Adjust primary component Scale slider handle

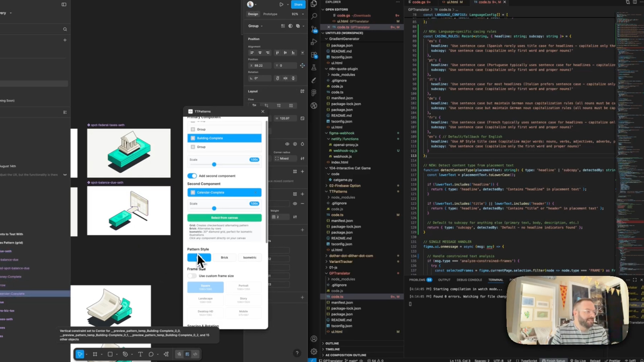[x=214, y=164]
